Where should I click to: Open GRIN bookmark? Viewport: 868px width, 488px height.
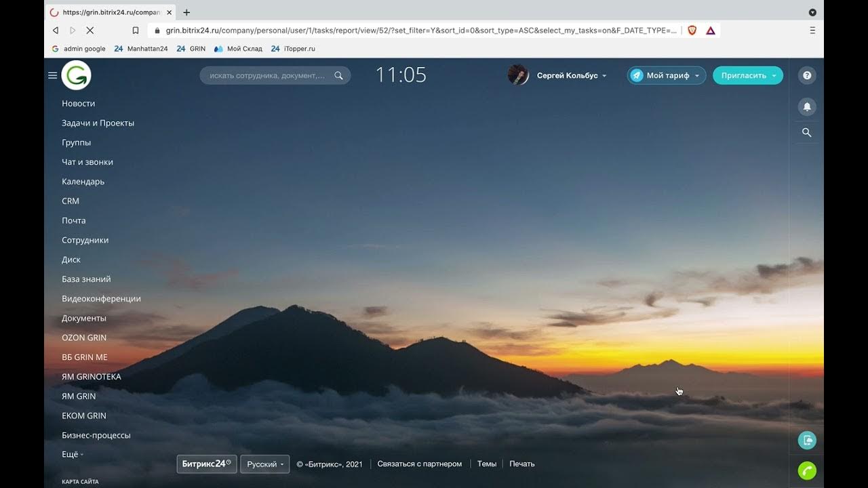[x=191, y=49]
